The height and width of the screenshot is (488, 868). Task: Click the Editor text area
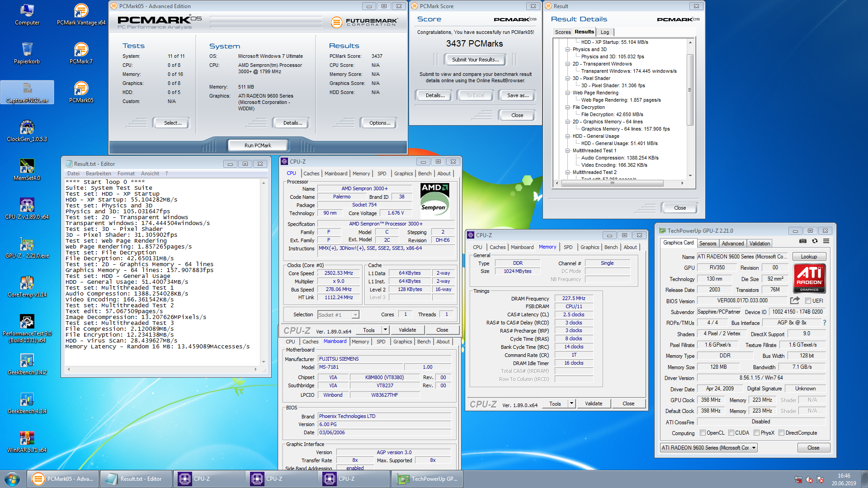163,272
